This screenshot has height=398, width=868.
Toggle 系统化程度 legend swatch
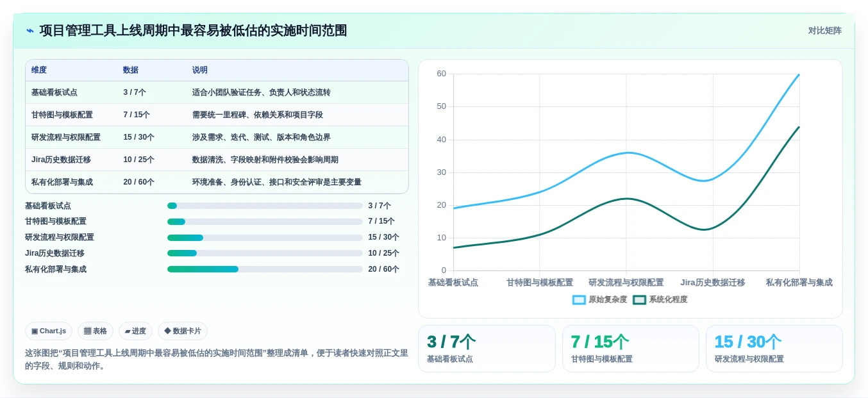[639, 299]
